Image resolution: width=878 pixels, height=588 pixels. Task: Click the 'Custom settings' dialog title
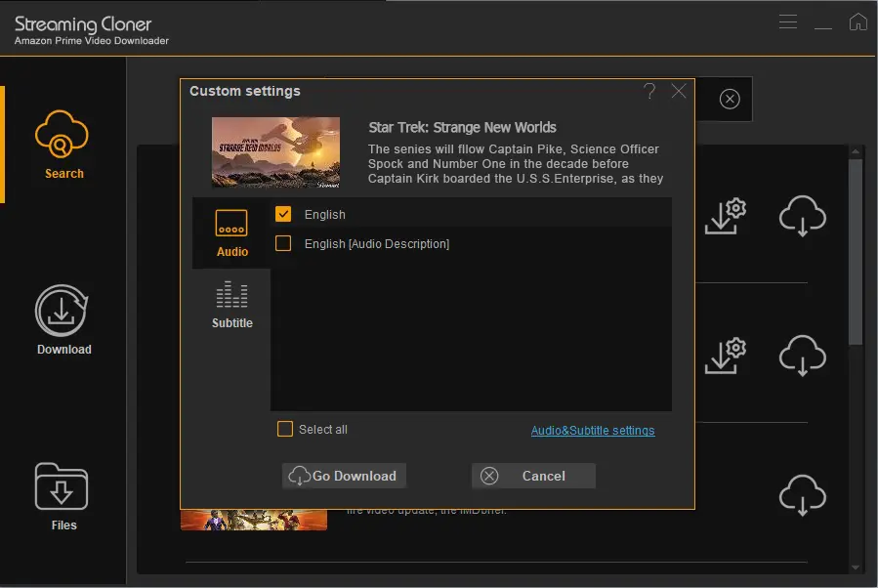[245, 91]
